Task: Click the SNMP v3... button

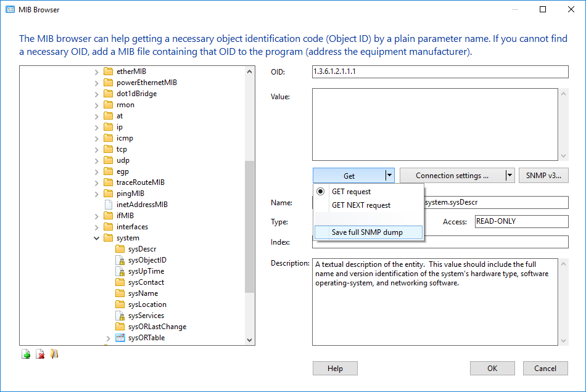Action: pyautogui.click(x=543, y=176)
